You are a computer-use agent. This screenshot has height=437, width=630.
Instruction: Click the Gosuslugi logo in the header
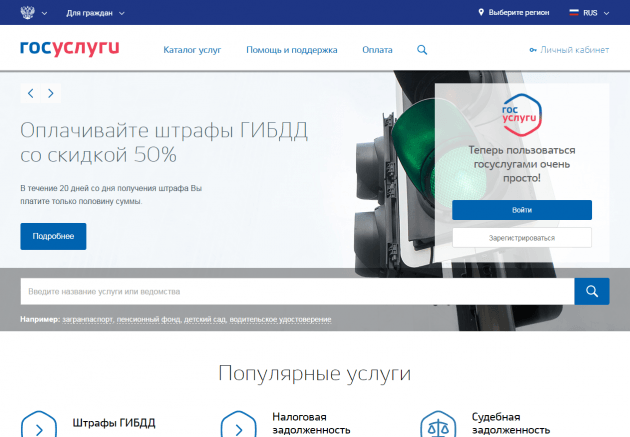(x=69, y=49)
